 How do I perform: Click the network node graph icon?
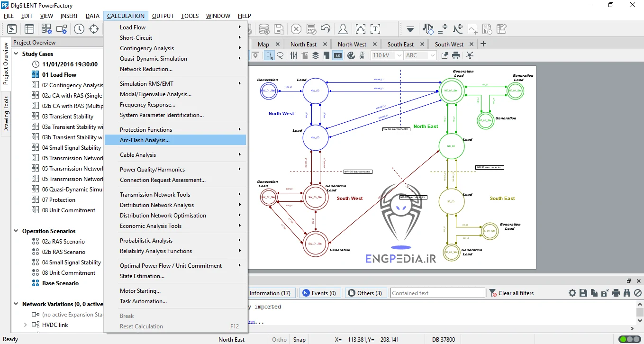[470, 55]
